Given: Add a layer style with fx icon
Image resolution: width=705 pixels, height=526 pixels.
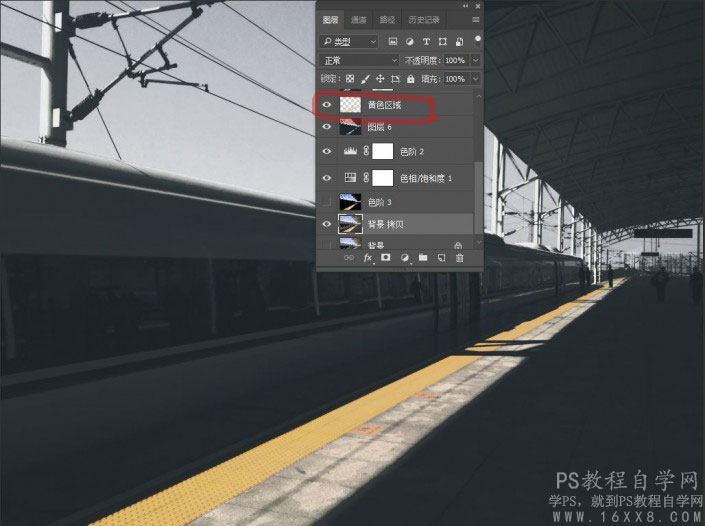Looking at the screenshot, I should tap(368, 258).
